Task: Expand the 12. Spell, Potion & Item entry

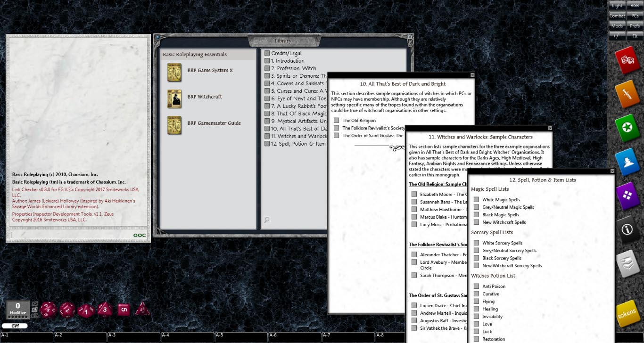Action: tap(267, 144)
